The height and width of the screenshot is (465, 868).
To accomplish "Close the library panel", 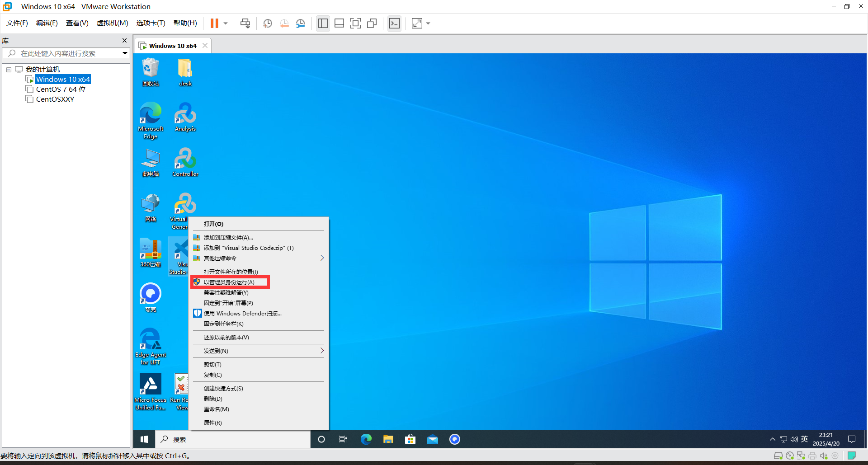I will [x=124, y=41].
